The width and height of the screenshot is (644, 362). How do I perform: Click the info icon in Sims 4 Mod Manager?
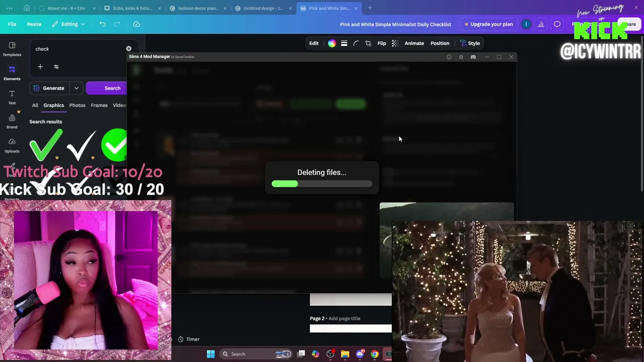449,57
